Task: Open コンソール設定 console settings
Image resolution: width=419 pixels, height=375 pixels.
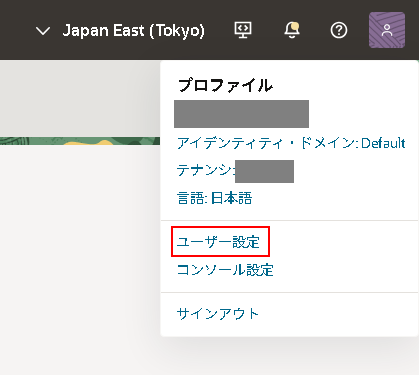Action: (x=225, y=270)
